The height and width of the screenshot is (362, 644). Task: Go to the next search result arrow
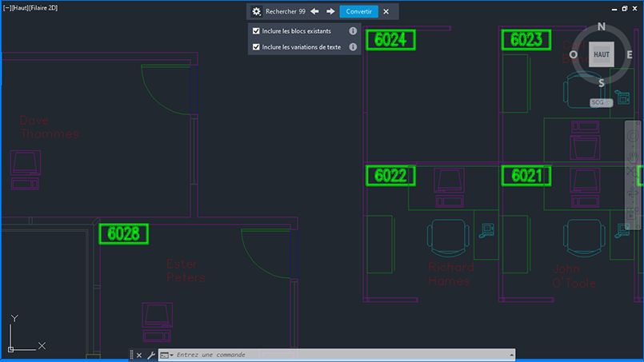click(330, 11)
